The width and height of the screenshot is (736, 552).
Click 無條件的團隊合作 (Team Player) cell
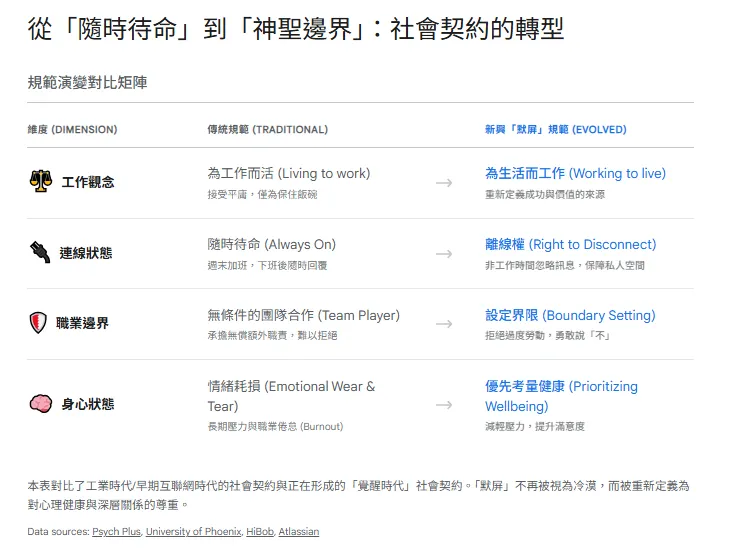pos(304,315)
